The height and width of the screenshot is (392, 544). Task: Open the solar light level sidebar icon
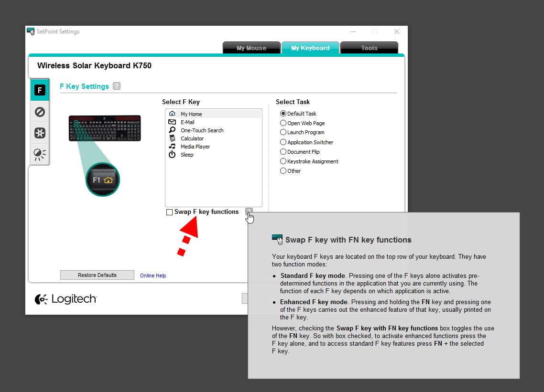[40, 155]
